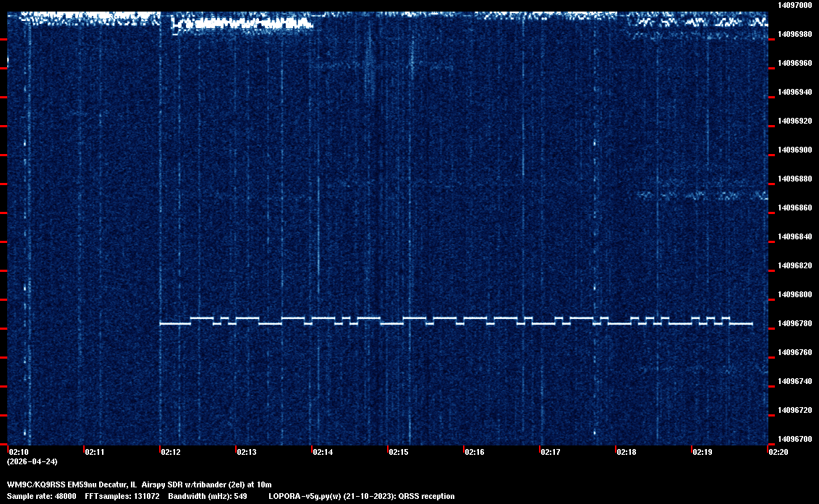
Task: Select the 14096900 frequency scale label
Action: 794,150
